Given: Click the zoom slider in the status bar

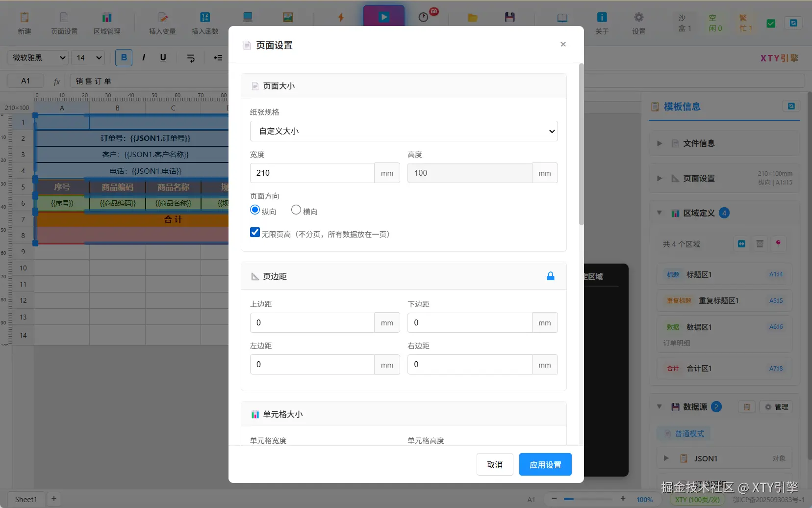Looking at the screenshot, I should coord(587,499).
